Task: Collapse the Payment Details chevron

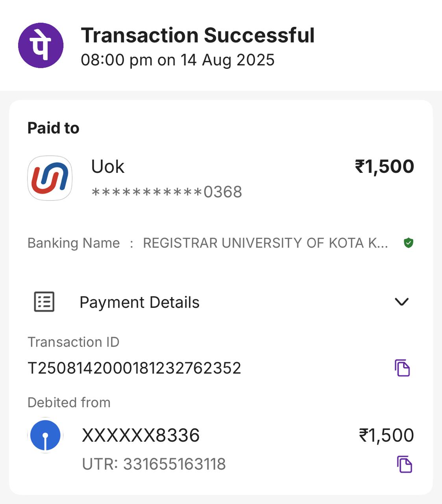Action: tap(401, 302)
